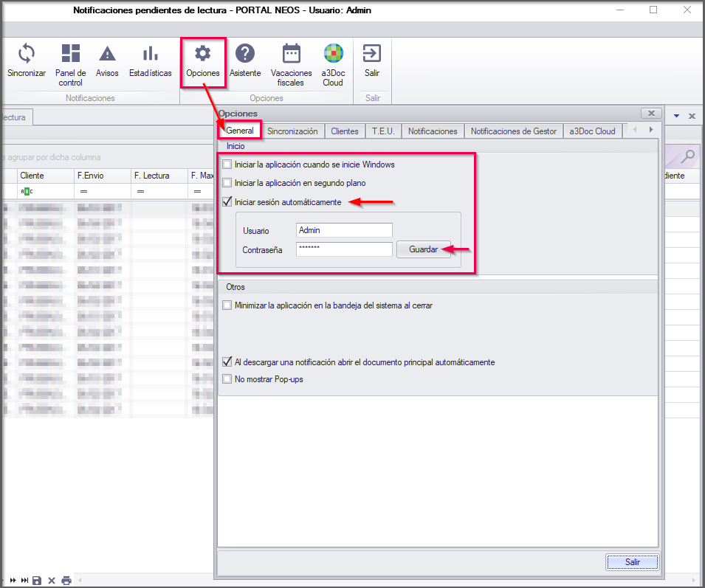Click the Opciones gear icon
The image size is (705, 588).
[203, 54]
